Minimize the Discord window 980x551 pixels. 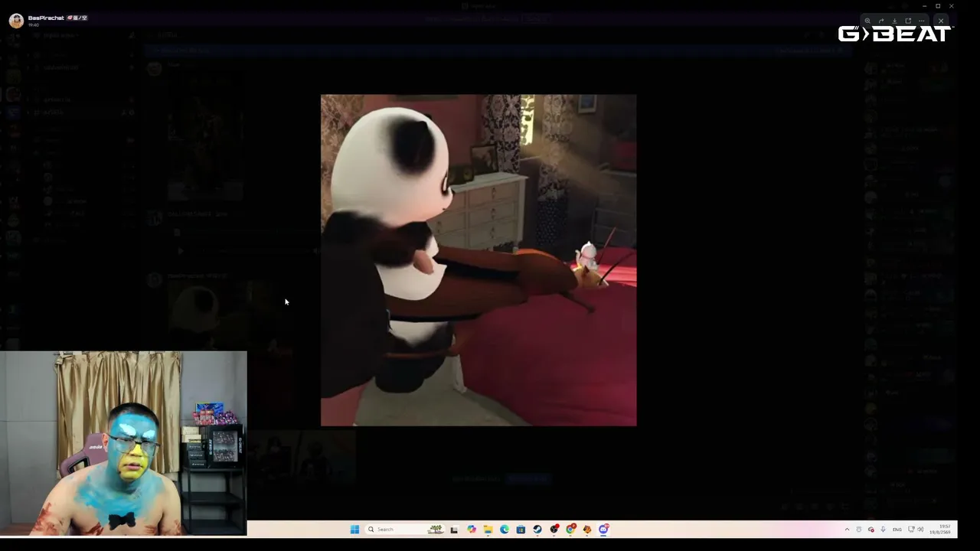(924, 6)
